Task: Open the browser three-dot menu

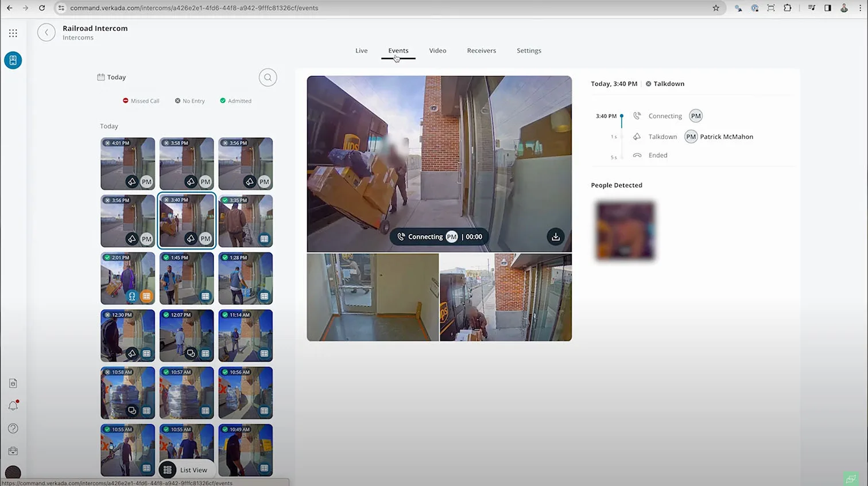Action: (859, 8)
